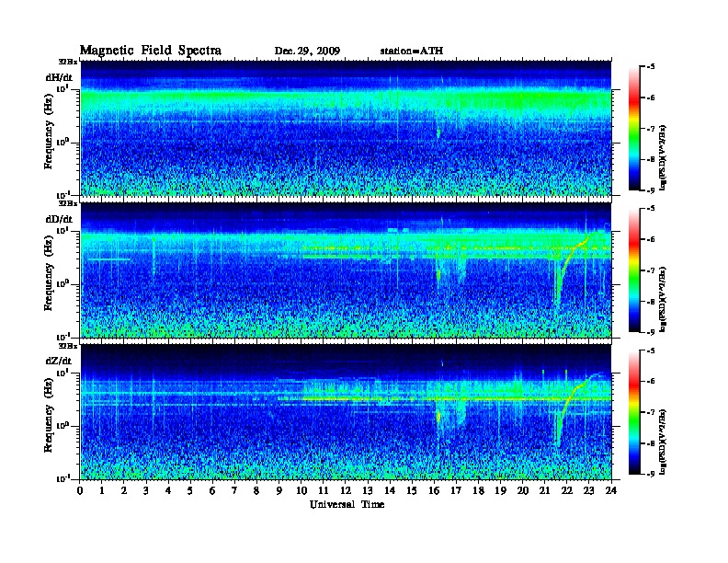Click hour tick label 6 on the time axis
The height and width of the screenshot is (563, 728).
click(x=212, y=491)
